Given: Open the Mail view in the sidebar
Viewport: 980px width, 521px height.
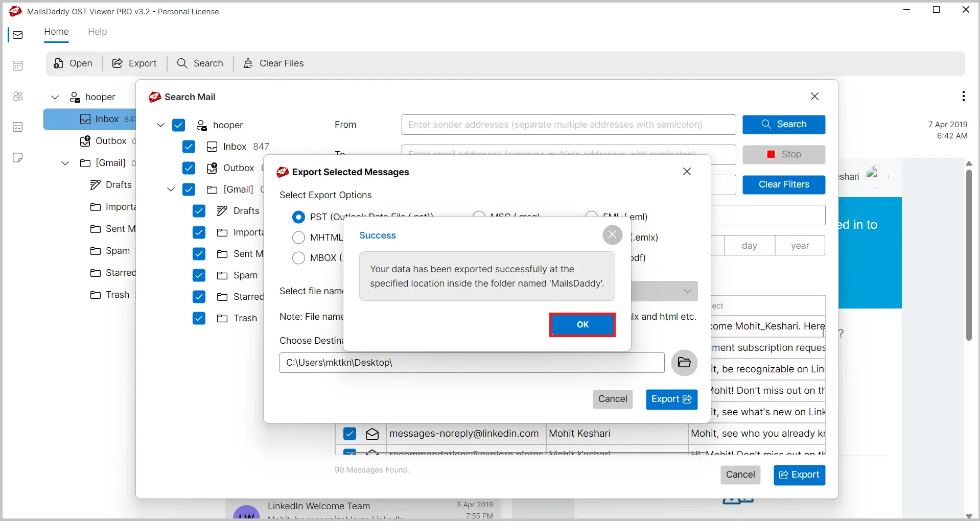Looking at the screenshot, I should click(18, 35).
